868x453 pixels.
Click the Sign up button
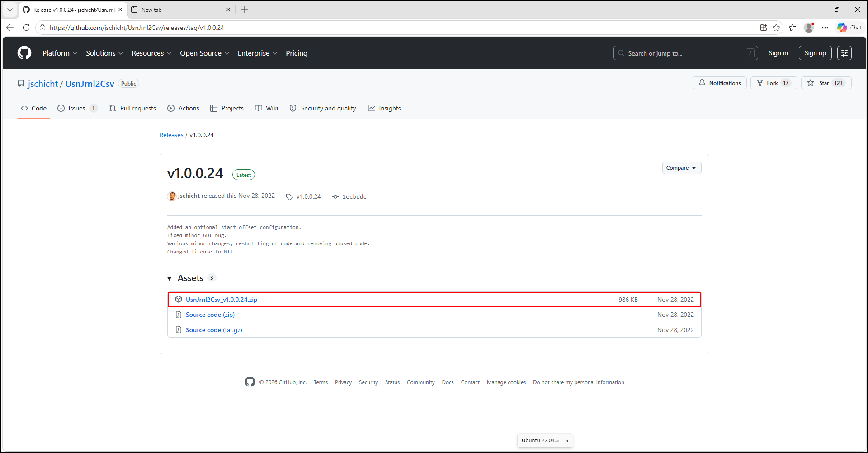(x=815, y=53)
